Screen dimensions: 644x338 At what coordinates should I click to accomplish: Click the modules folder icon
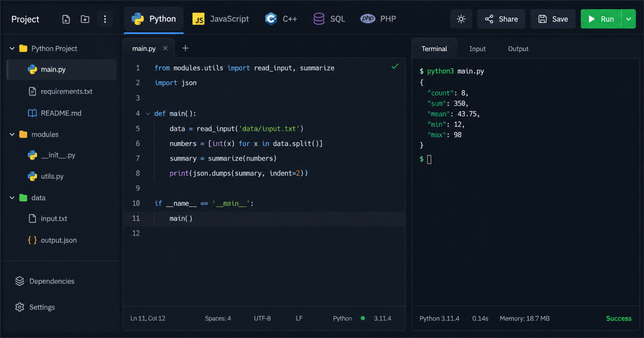click(x=23, y=134)
